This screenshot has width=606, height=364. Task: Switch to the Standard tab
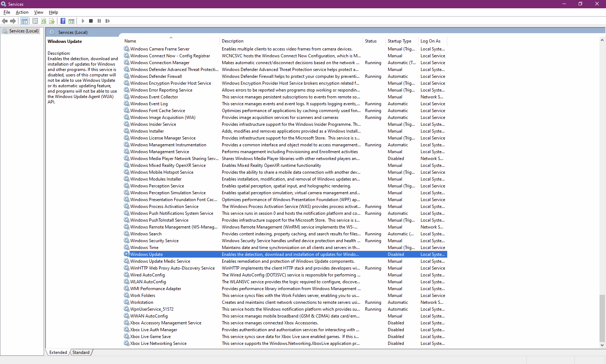point(81,352)
